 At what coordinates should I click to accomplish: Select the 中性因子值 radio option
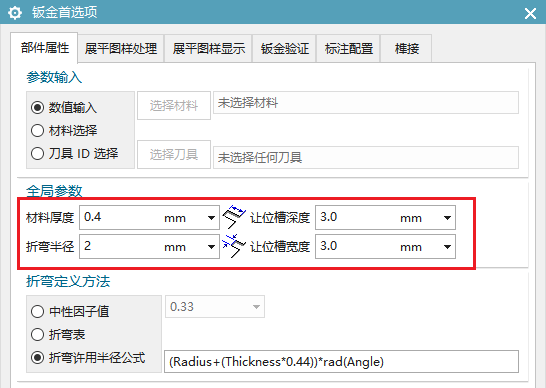(x=38, y=311)
